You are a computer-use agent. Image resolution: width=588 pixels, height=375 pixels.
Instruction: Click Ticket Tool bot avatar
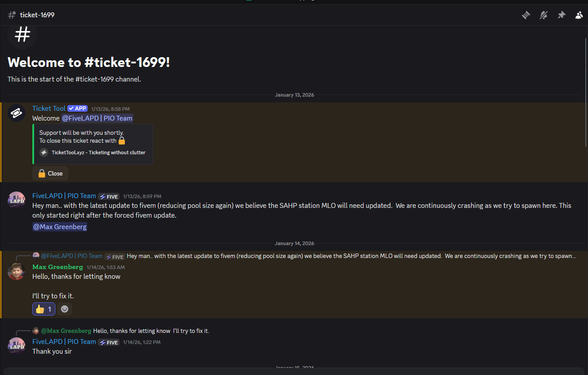(x=17, y=113)
